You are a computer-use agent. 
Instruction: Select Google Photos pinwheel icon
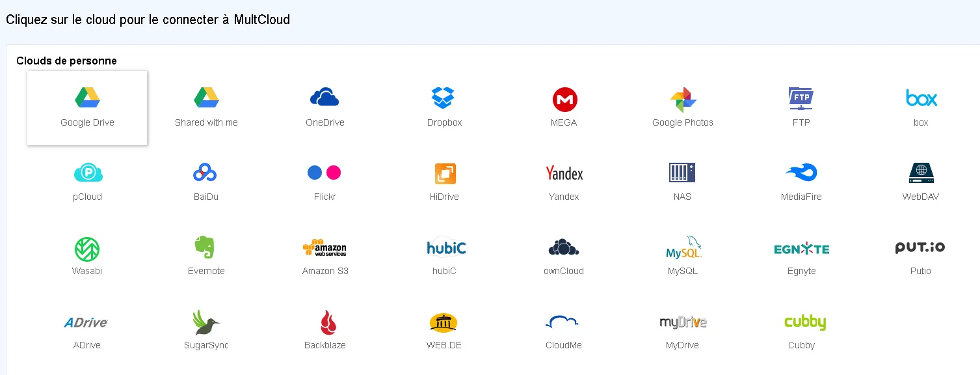click(683, 100)
